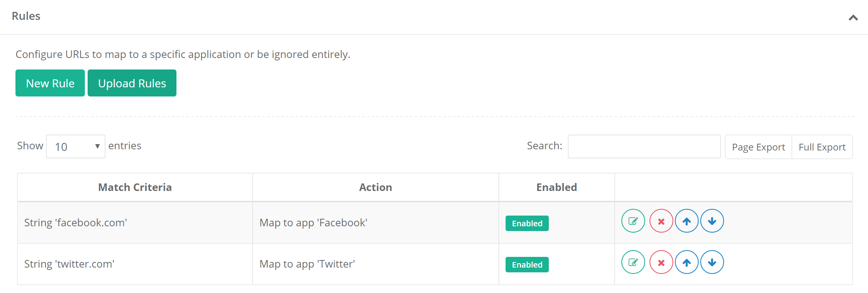Click the New Rule button
The height and width of the screenshot is (293, 868).
click(50, 83)
